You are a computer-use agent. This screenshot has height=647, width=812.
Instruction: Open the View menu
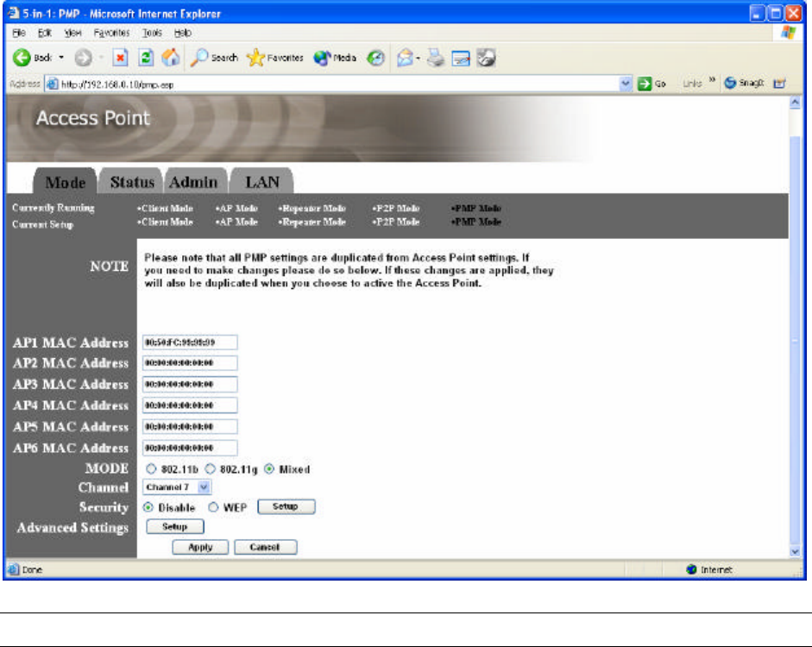[x=72, y=33]
